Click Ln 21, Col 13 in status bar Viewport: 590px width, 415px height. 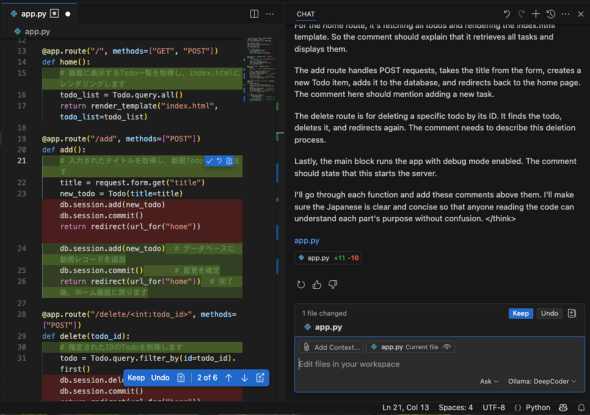406,407
